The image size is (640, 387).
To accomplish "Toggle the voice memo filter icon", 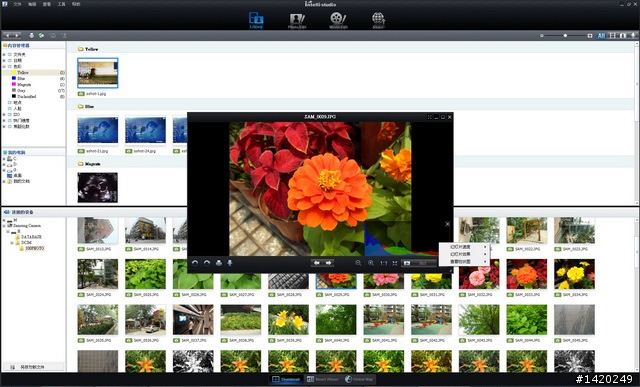I will click(633, 36).
